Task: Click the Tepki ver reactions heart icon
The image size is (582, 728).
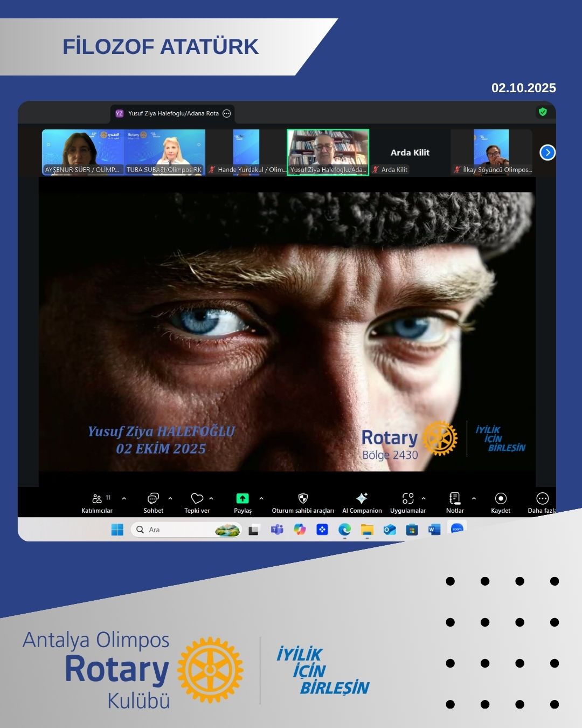Action: [197, 499]
